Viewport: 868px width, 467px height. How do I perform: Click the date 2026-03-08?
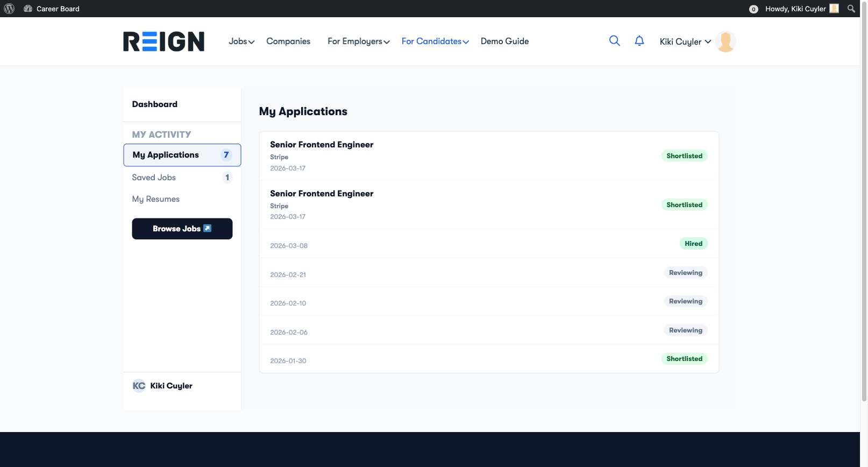[x=289, y=246]
